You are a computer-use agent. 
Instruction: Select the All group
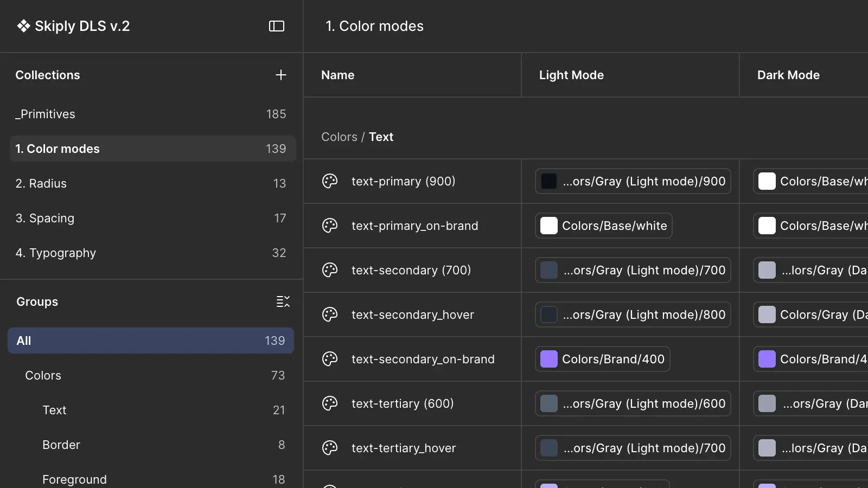[151, 341]
